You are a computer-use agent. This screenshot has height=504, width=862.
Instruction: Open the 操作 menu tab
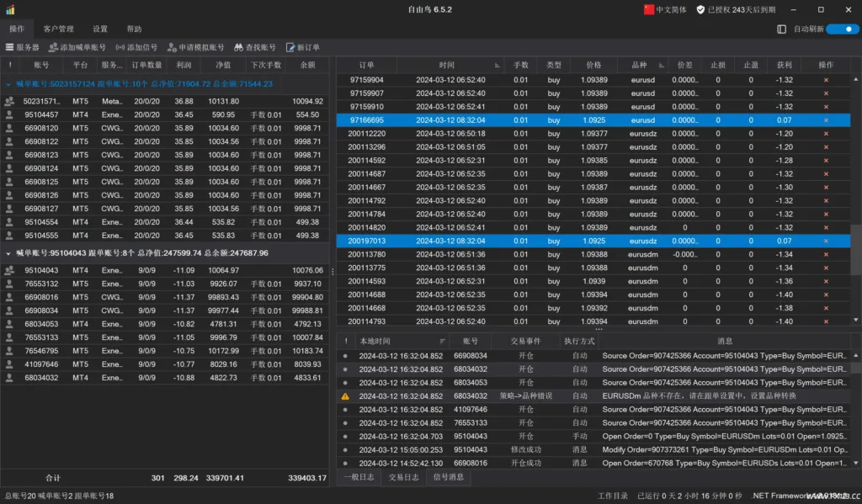17,29
